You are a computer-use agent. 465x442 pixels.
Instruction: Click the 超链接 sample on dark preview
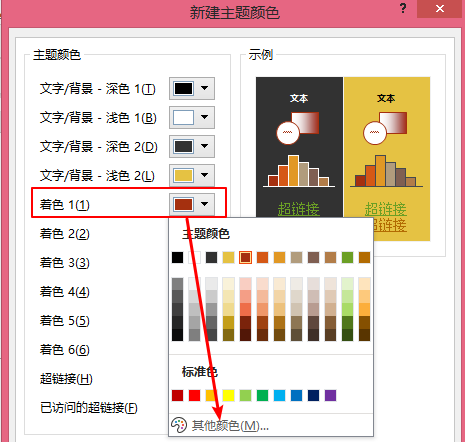(x=299, y=209)
